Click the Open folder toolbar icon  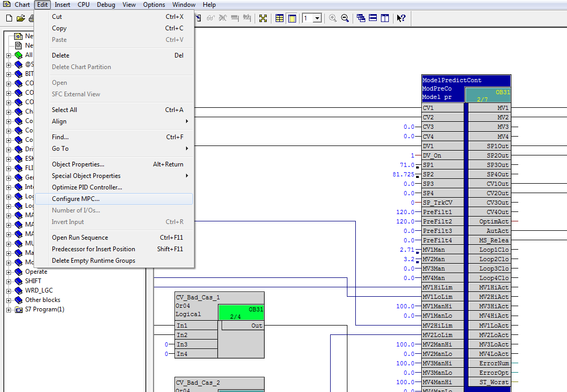coord(20,18)
